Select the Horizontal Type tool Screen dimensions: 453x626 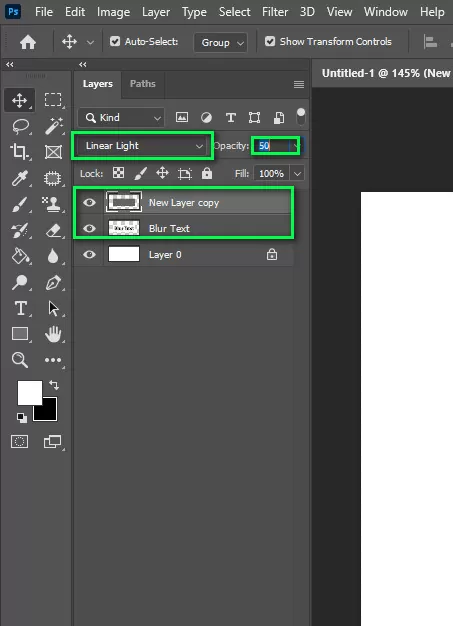click(x=20, y=309)
